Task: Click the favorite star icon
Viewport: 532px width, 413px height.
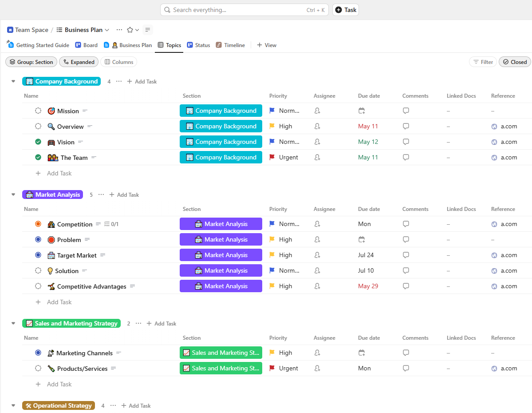Action: click(130, 30)
